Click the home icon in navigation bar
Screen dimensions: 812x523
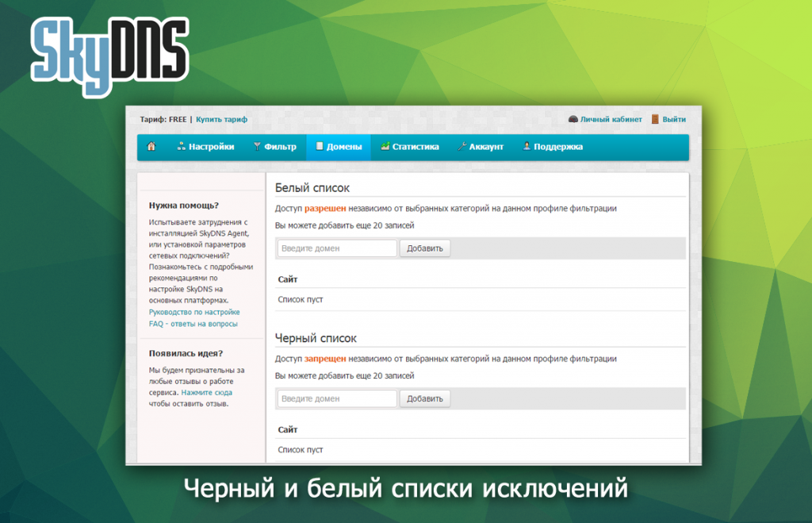(151, 147)
